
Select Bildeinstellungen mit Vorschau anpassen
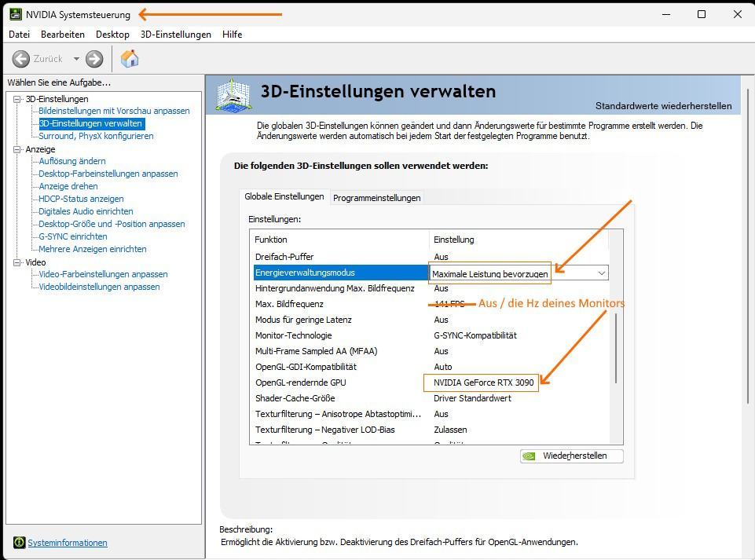coord(114,111)
